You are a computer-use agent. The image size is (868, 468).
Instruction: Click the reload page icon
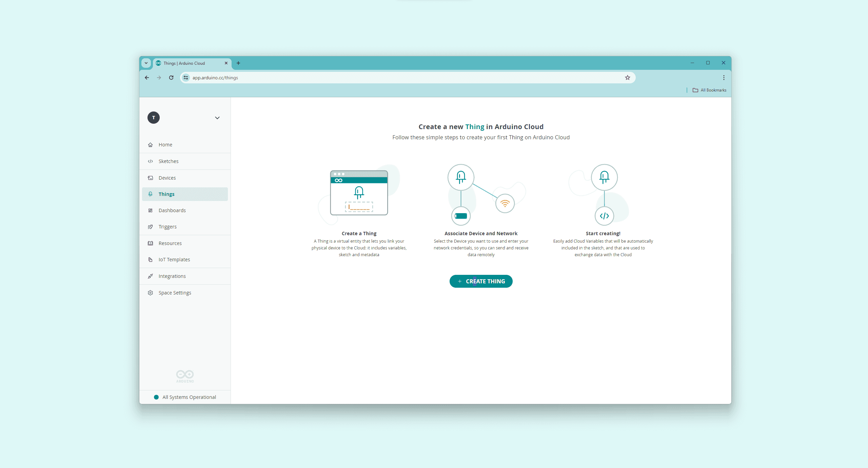171,78
